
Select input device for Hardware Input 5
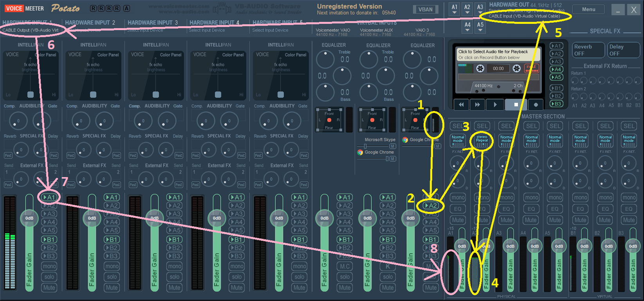pos(270,30)
